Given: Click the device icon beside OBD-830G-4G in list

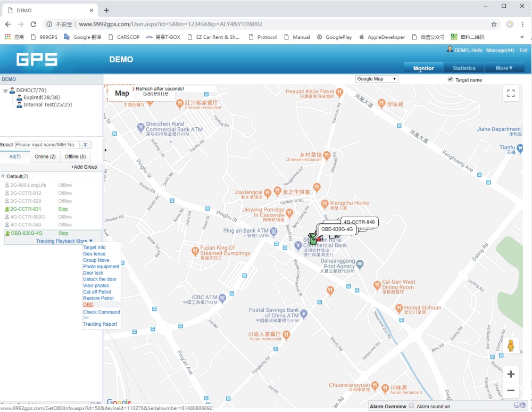Looking at the screenshot, I should (x=7, y=233).
